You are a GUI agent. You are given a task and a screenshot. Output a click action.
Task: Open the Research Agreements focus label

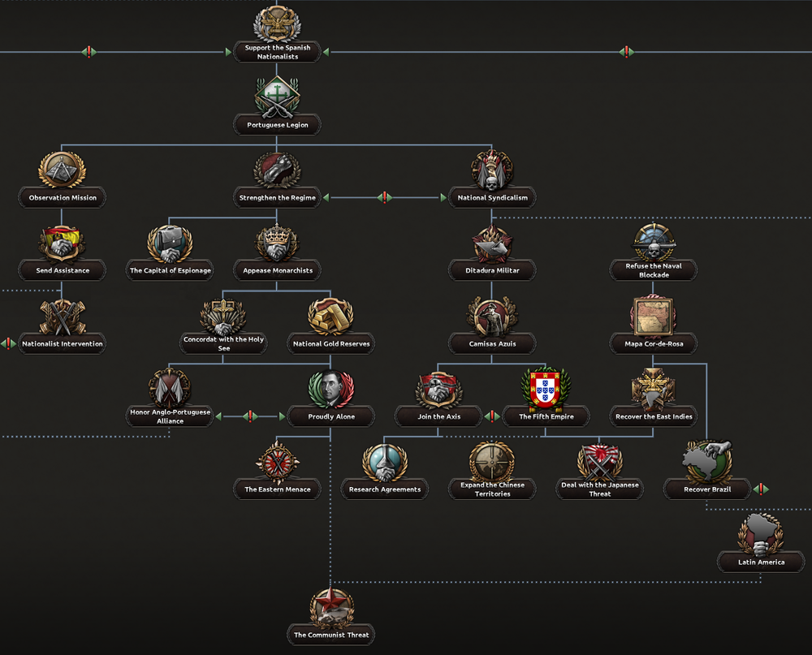pos(385,489)
